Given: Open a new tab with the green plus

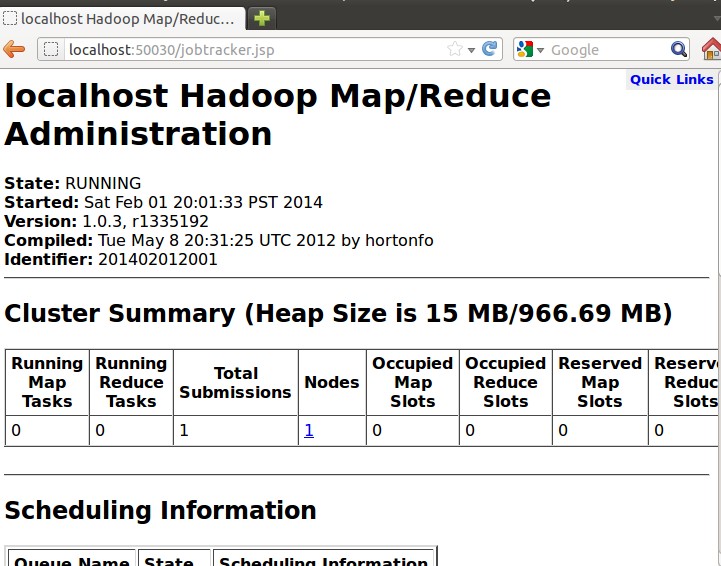Looking at the screenshot, I should (x=262, y=18).
